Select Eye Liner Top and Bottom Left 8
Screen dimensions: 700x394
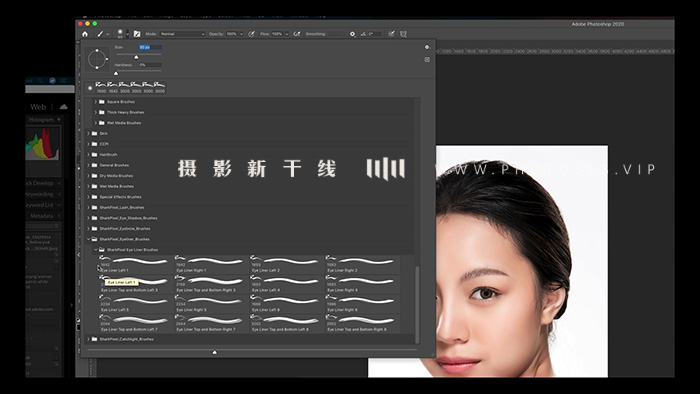pyautogui.click(x=286, y=323)
